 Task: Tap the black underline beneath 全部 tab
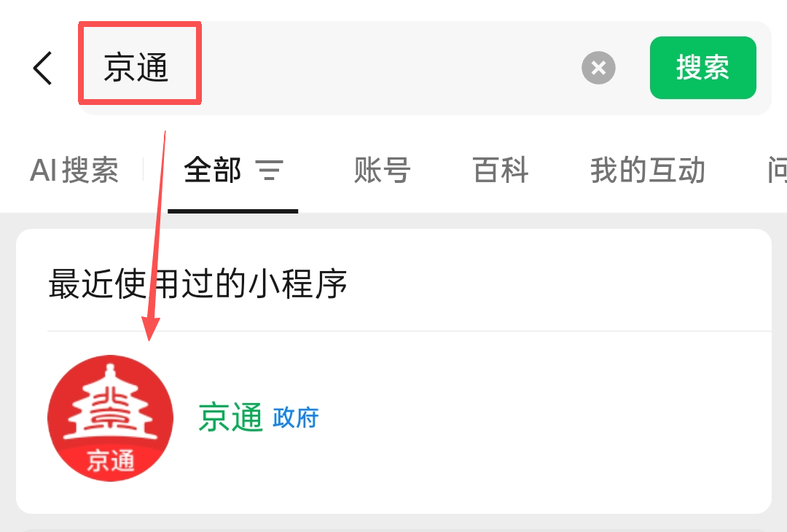coord(233,211)
